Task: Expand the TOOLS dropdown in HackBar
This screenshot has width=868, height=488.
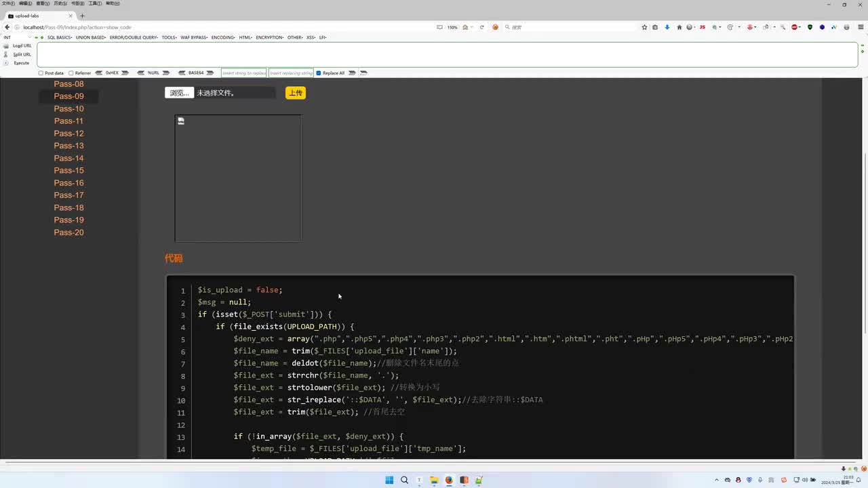Action: (x=170, y=37)
